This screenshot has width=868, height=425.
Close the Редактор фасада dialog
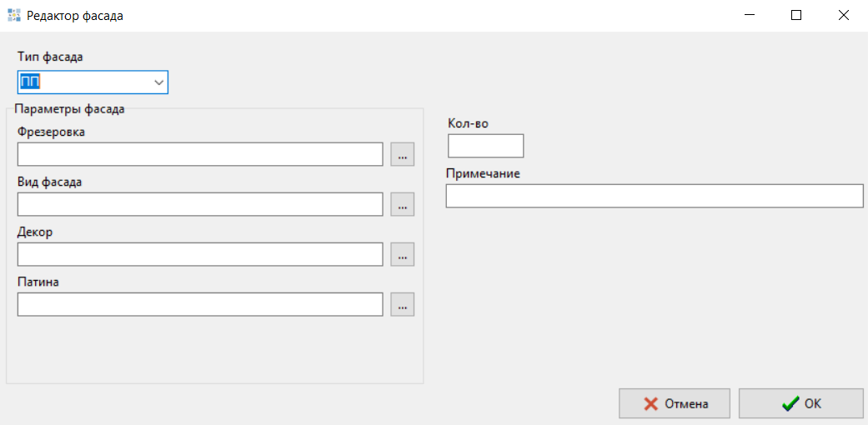click(x=844, y=15)
